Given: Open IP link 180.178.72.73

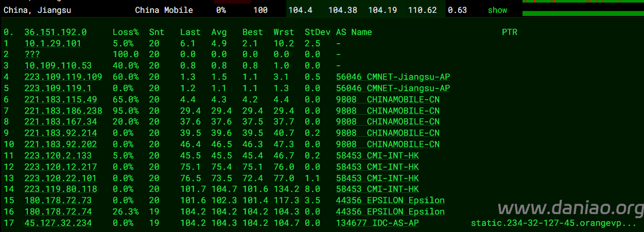Looking at the screenshot, I should [x=58, y=201].
